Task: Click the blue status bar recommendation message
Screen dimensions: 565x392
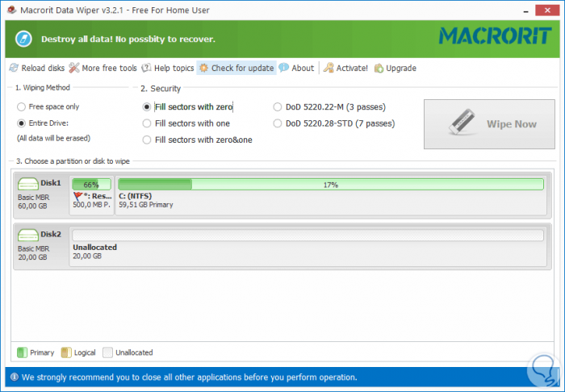Action: click(x=189, y=377)
